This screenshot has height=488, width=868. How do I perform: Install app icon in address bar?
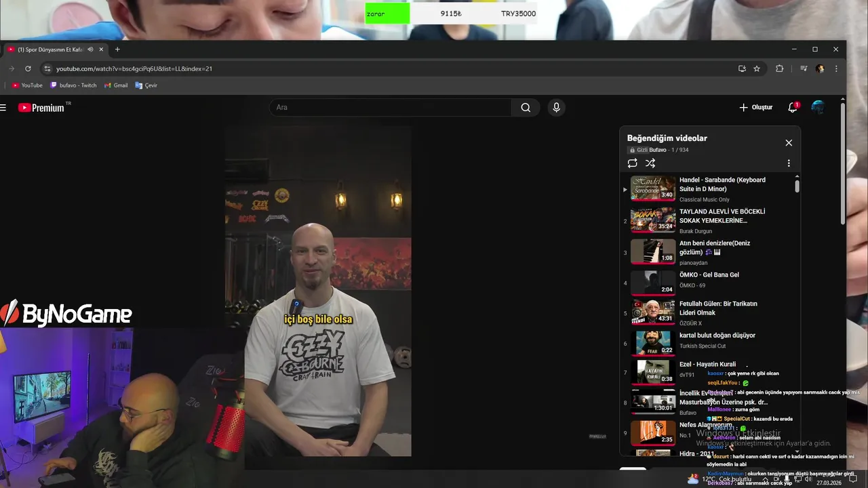coord(742,68)
